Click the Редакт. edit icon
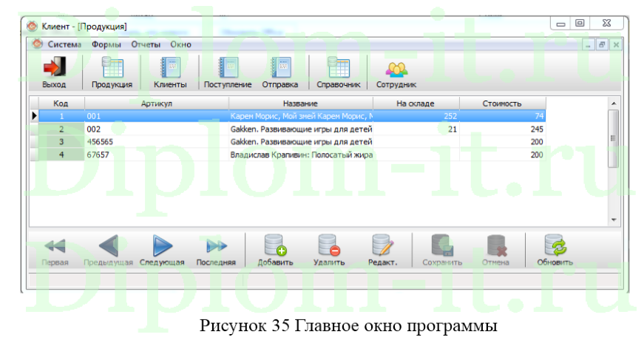The height and width of the screenshot is (340, 644). (383, 245)
